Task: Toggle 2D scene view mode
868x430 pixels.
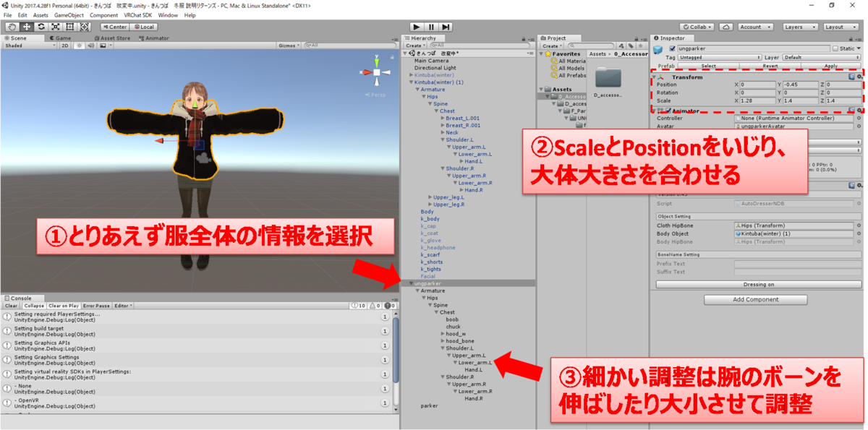Action: point(64,46)
